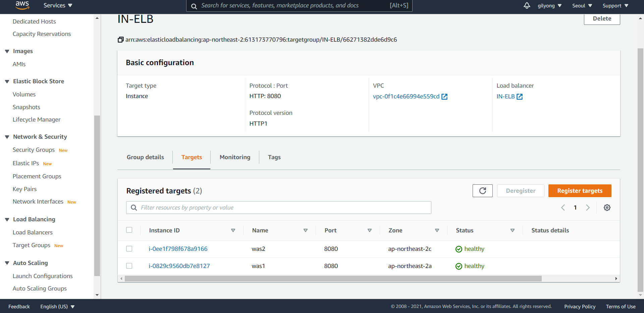Switch to the Group details tab

point(145,157)
